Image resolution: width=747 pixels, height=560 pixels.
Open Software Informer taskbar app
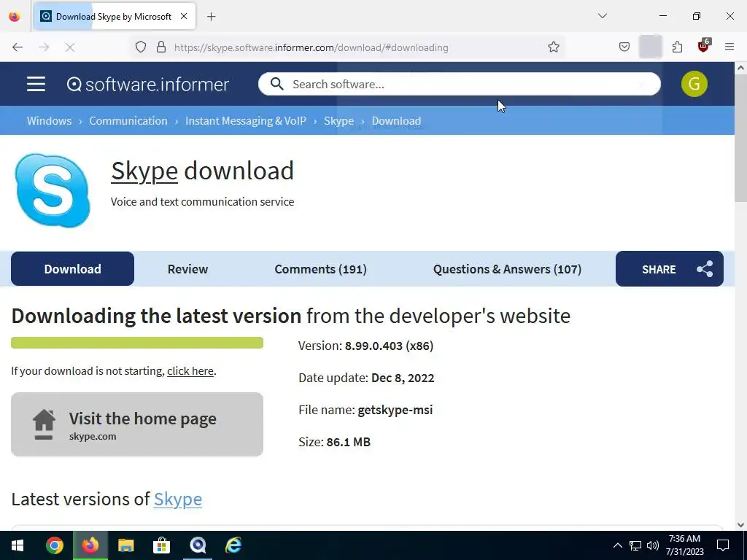(x=197, y=545)
